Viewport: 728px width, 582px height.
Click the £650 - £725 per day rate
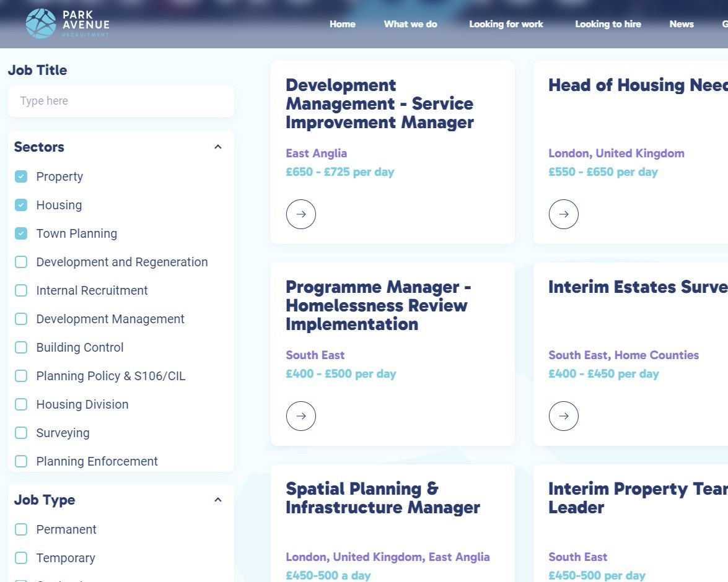click(340, 172)
